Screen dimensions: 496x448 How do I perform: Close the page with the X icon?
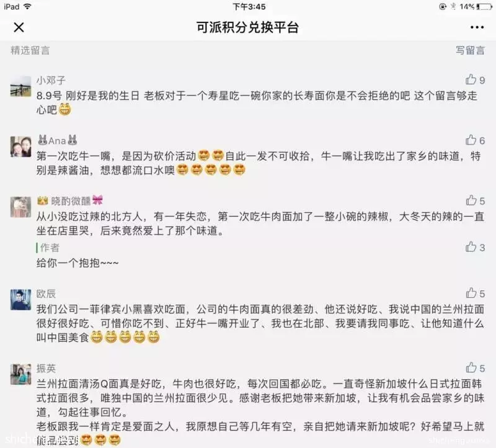click(19, 27)
